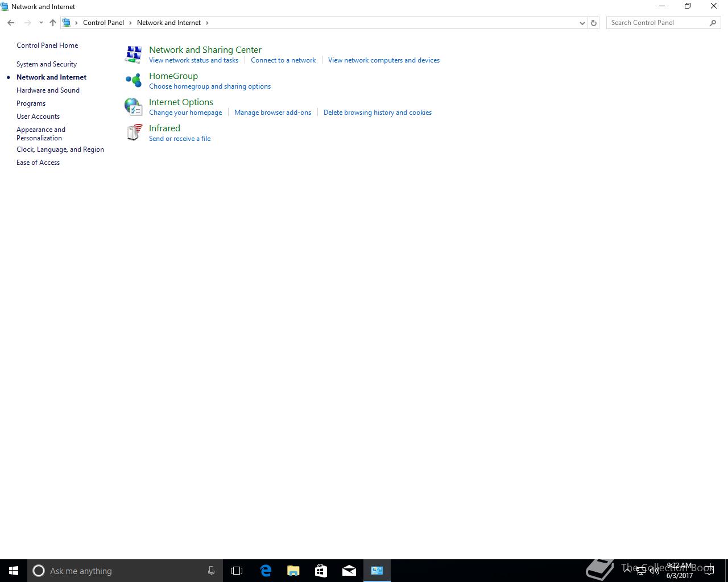
Task: Open the Ease of Access category
Action: (38, 163)
